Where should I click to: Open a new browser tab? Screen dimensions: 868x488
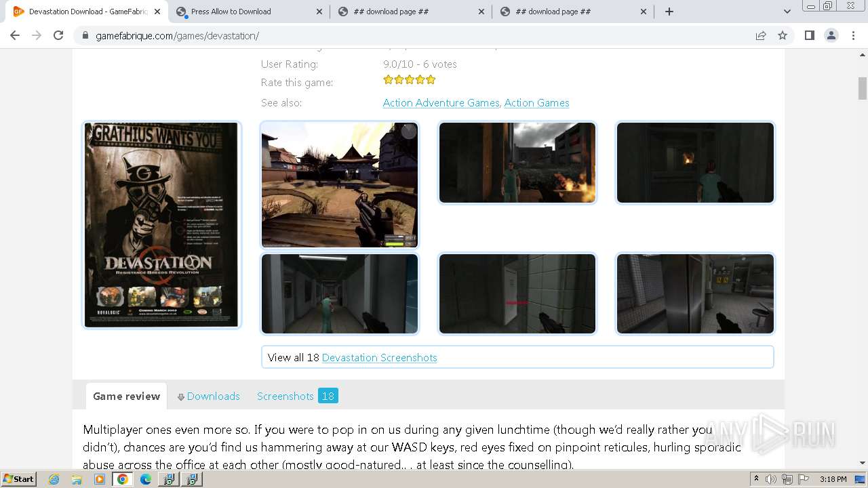click(x=669, y=12)
